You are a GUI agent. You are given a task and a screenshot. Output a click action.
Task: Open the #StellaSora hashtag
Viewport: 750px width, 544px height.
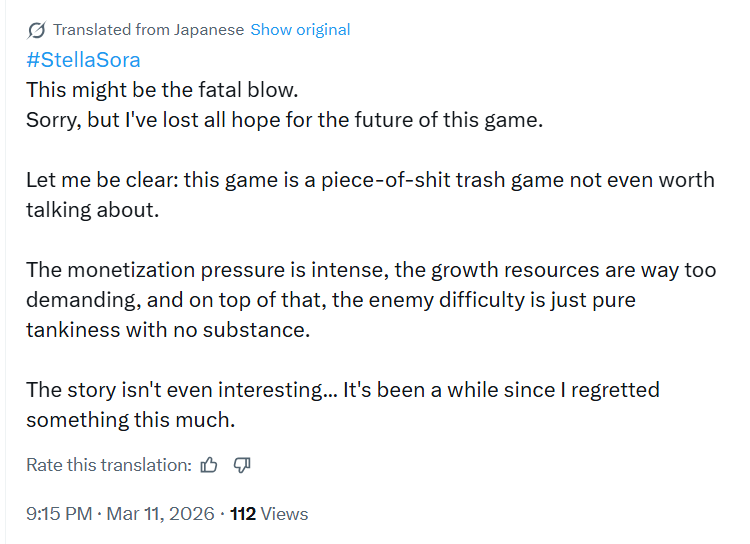click(x=83, y=59)
